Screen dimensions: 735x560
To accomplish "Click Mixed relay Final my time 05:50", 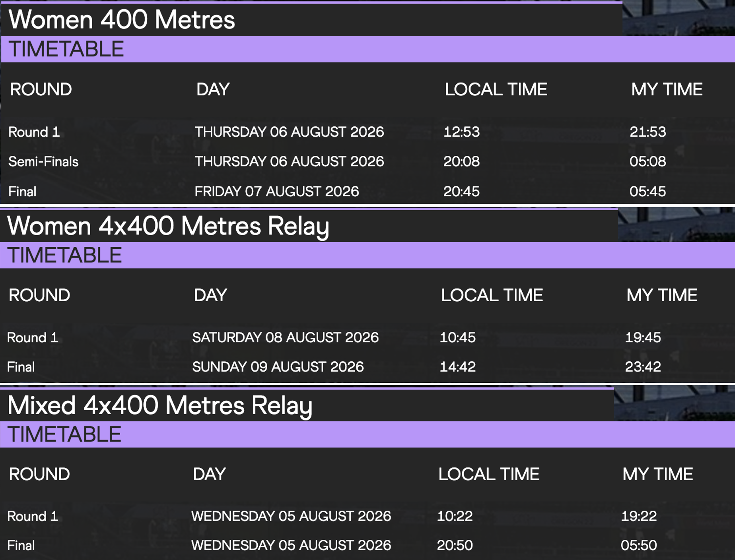I will tap(639, 545).
